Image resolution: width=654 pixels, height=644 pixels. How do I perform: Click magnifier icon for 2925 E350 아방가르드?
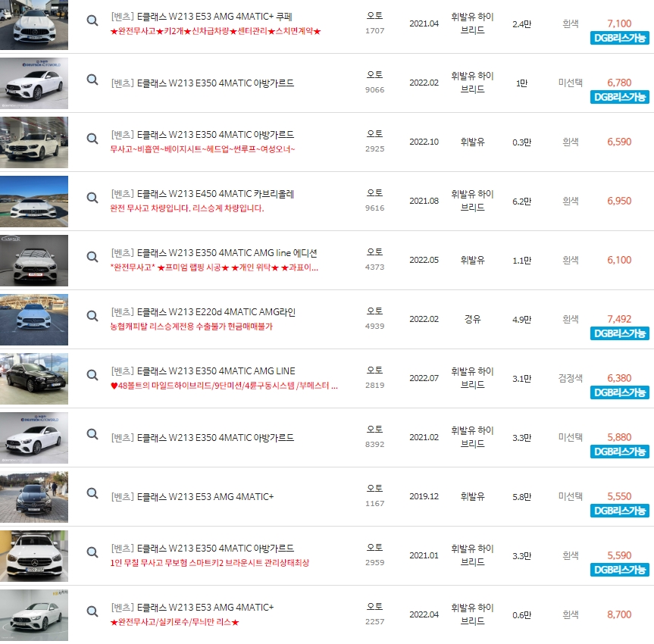92,139
